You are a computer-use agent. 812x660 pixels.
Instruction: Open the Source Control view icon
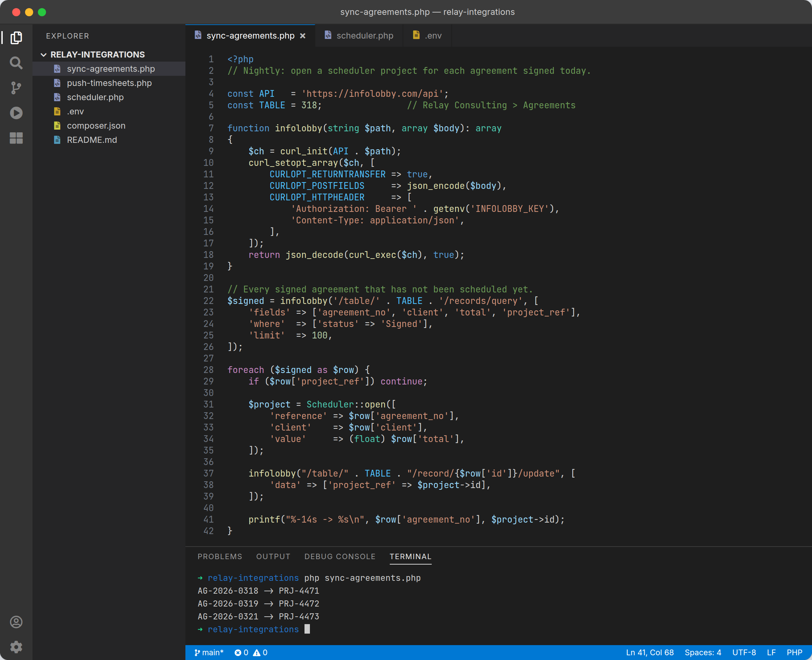click(x=16, y=88)
